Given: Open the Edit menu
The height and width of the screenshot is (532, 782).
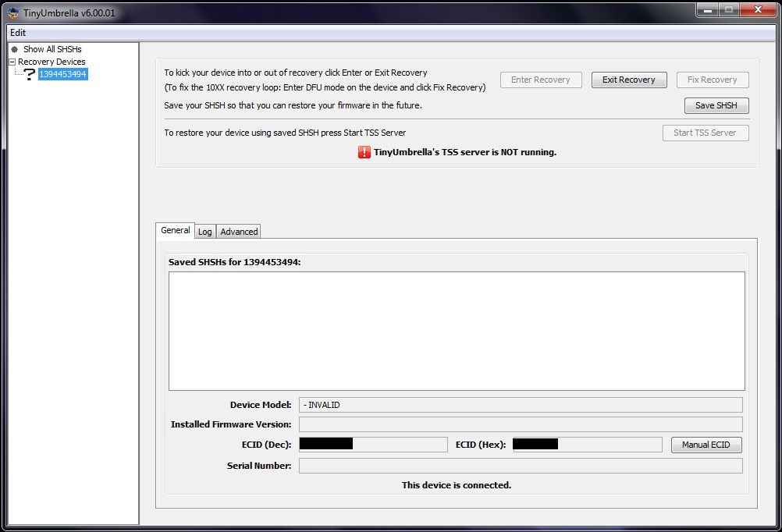Looking at the screenshot, I should [x=18, y=33].
